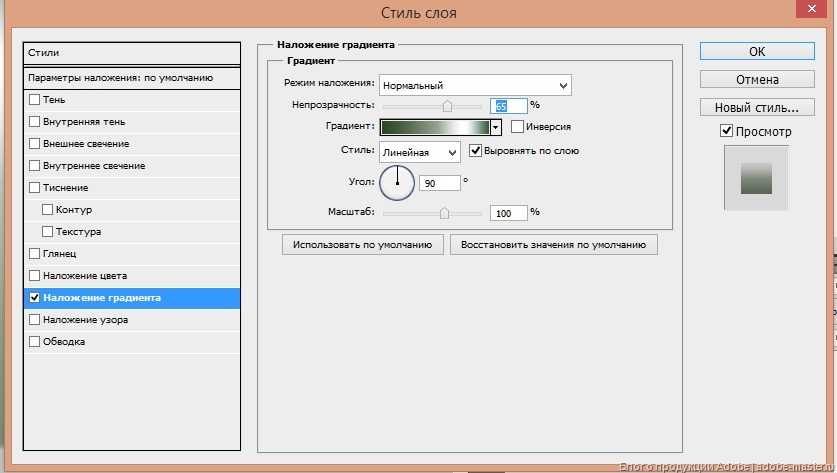Image resolution: width=837 pixels, height=473 pixels.
Task: Open the Стиль Линейная dropdown
Action: pyautogui.click(x=419, y=152)
